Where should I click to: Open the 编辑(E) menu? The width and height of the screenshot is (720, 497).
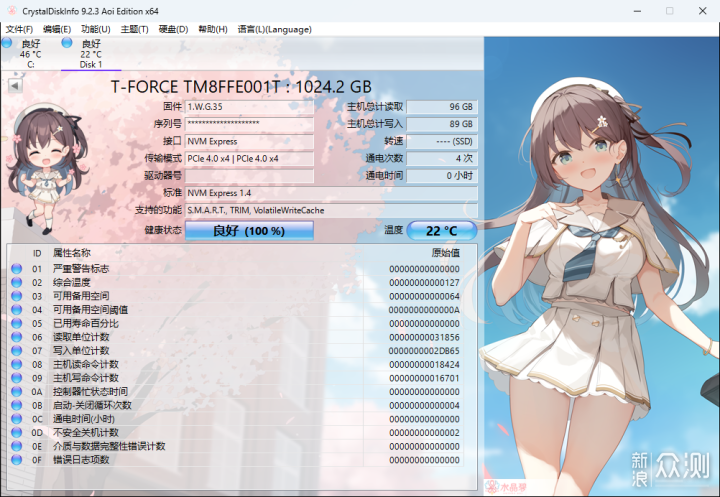[x=57, y=29]
